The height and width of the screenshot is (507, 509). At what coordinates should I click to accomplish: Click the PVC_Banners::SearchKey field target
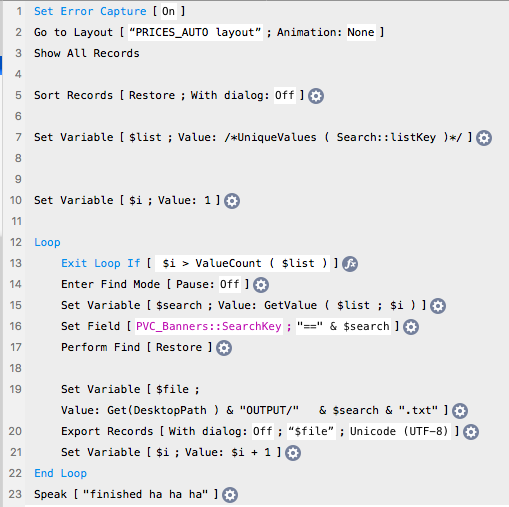(x=209, y=326)
